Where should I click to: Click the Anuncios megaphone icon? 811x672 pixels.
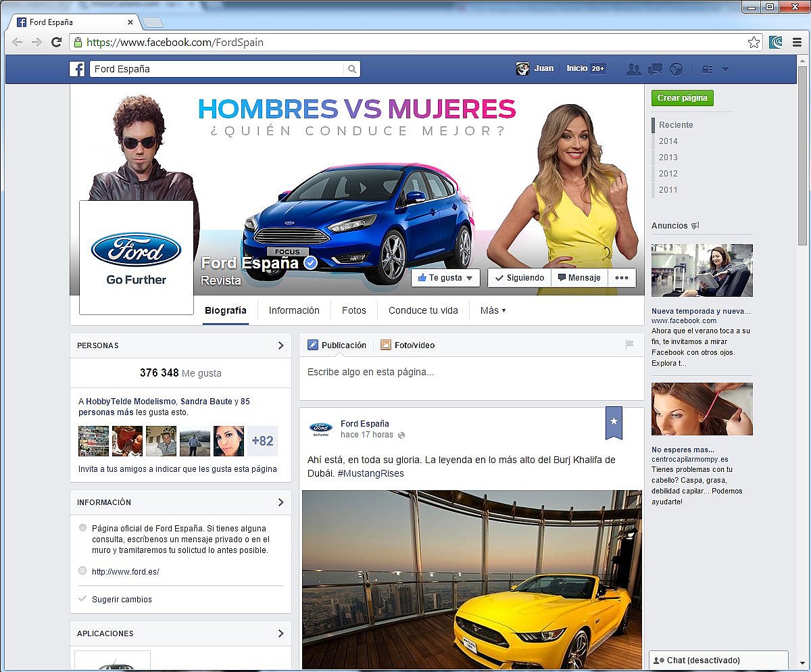coord(695,226)
